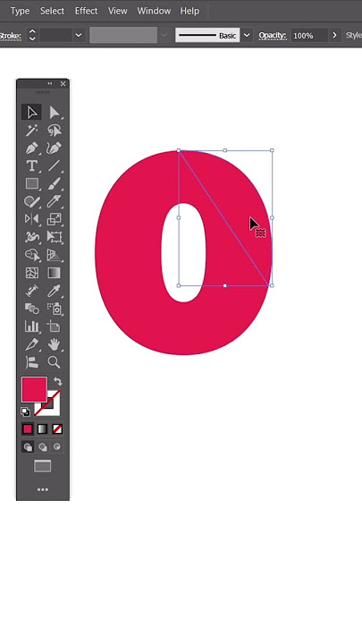Enable Draw Behind mode
This screenshot has width=362, height=644.
[x=43, y=447]
